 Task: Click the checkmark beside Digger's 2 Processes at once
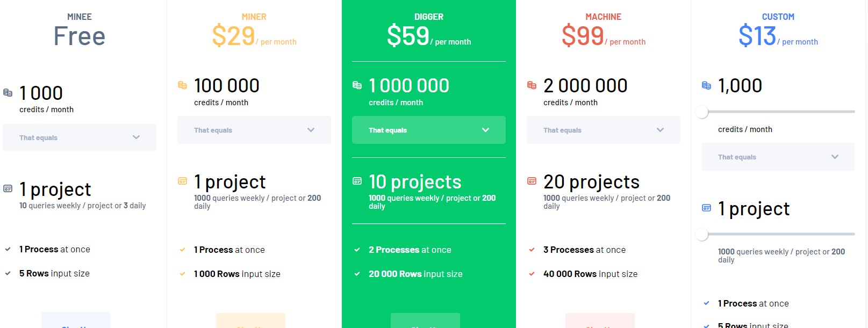[357, 250]
